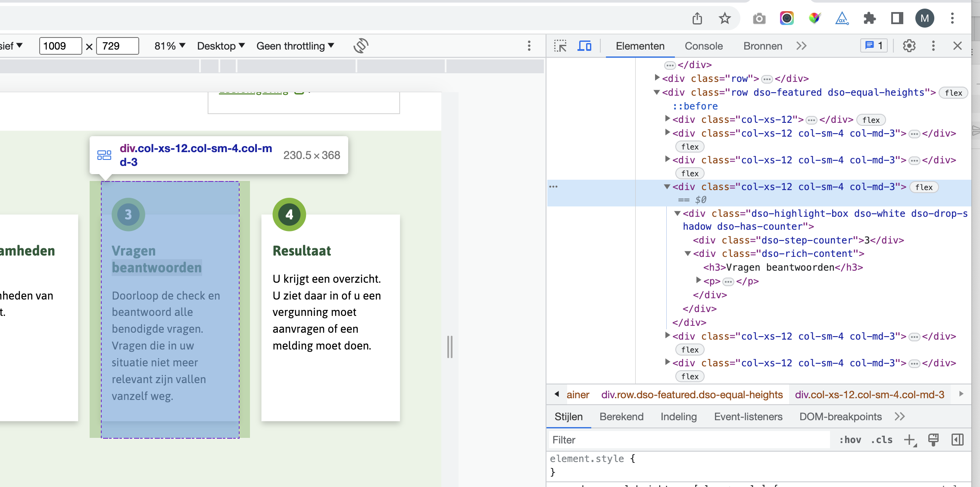Image resolution: width=980 pixels, height=487 pixels.
Task: Toggle the computed styles sidebar icon
Action: 957,440
